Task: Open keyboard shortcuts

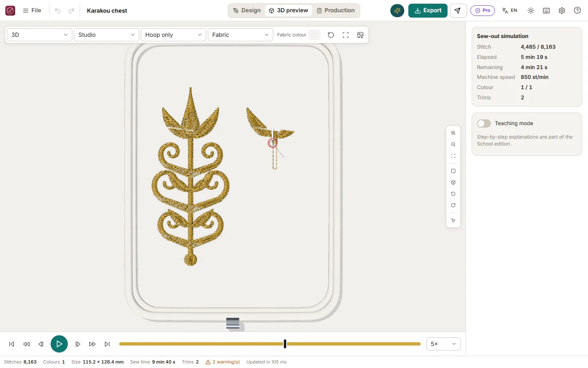Action: click(x=546, y=11)
